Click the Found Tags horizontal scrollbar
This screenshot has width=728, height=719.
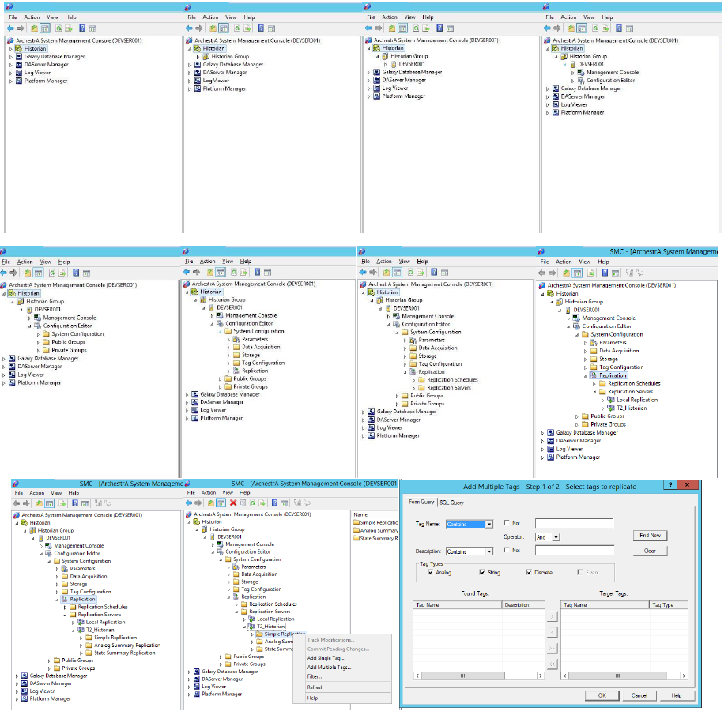point(461,676)
